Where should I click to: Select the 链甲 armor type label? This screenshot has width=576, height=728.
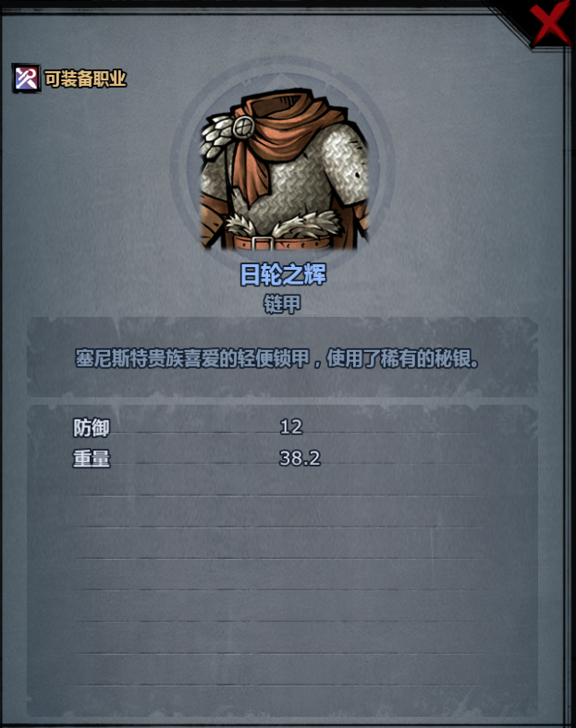[282, 304]
